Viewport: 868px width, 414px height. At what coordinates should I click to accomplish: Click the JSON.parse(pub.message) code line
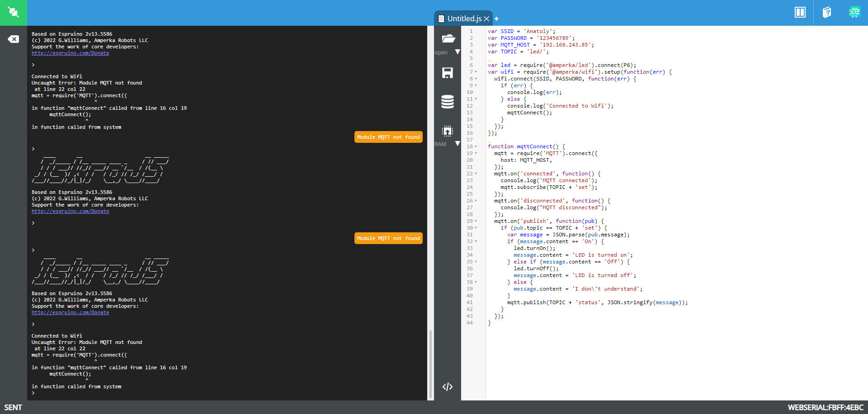coord(568,235)
